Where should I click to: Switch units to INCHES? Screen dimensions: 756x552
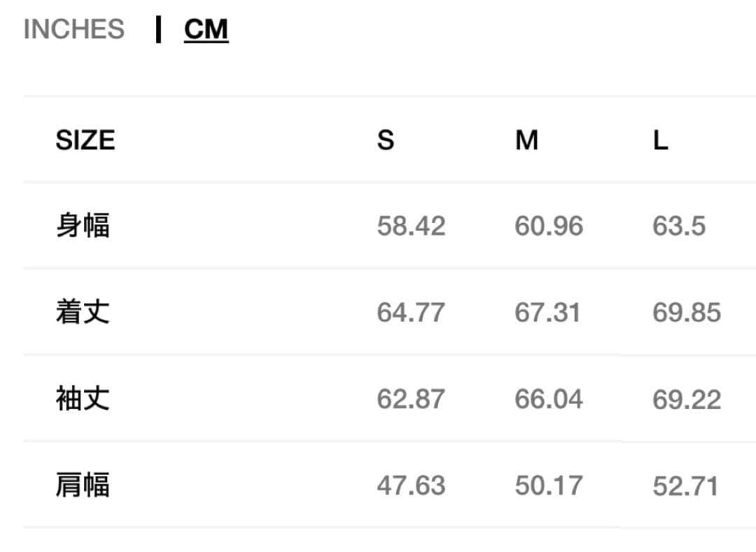click(73, 29)
